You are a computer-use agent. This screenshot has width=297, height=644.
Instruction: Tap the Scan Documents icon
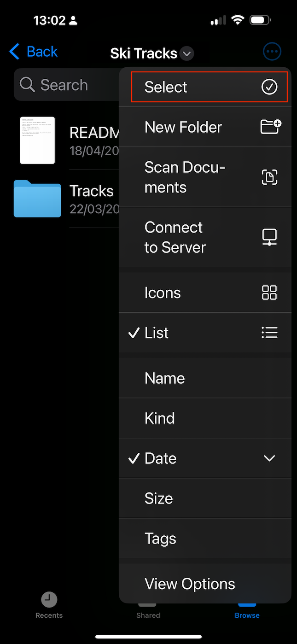tap(269, 177)
